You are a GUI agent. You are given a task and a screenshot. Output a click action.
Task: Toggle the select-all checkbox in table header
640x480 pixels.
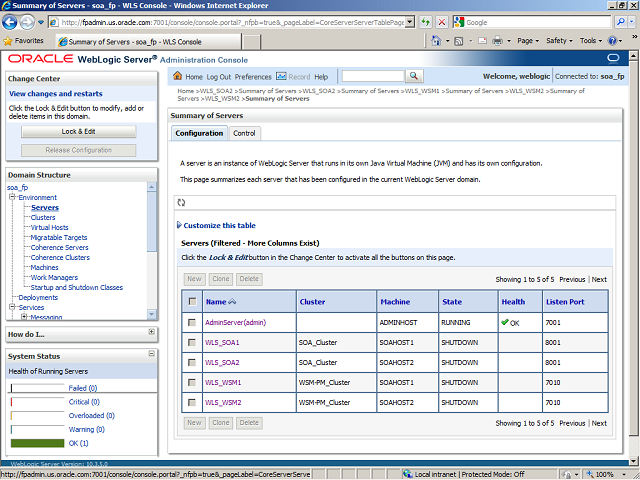192,301
